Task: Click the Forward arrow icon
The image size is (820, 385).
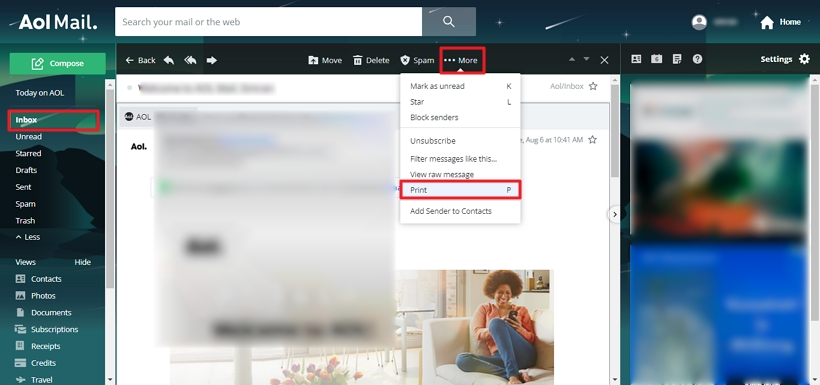Action: tap(211, 60)
